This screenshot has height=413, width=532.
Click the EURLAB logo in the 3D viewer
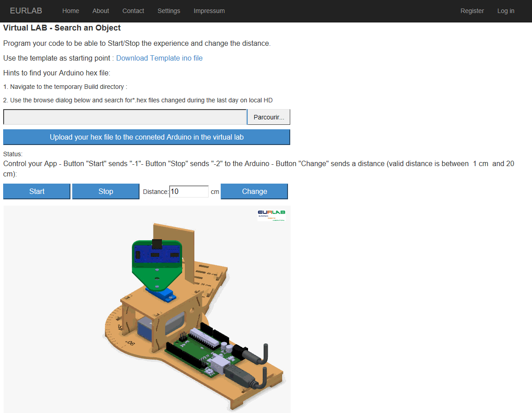(x=271, y=215)
